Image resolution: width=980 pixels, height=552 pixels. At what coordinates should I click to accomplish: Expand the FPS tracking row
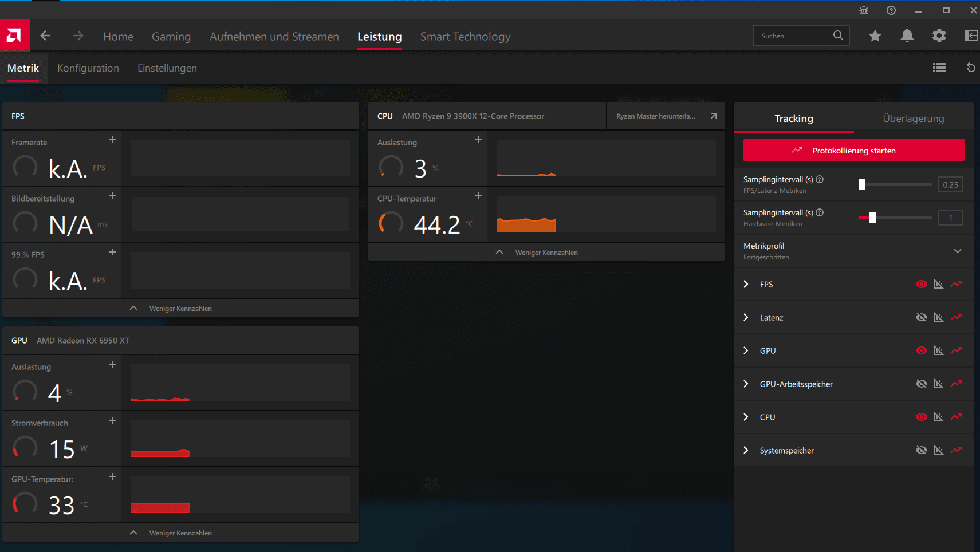[x=746, y=284]
